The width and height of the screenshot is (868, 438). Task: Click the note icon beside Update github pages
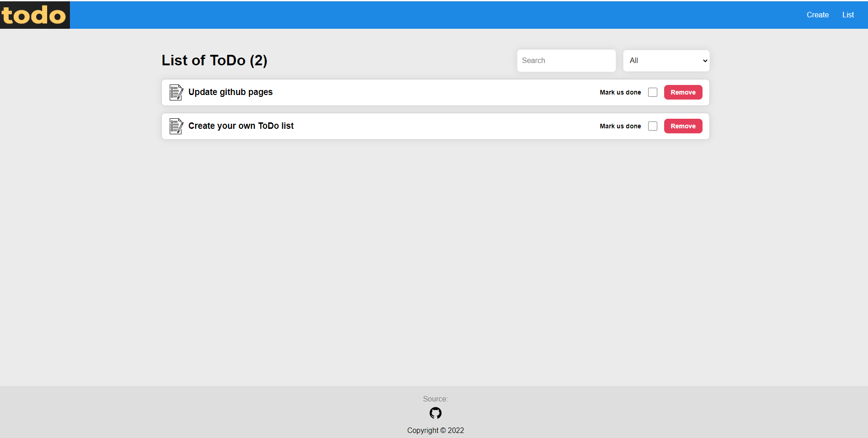(x=176, y=92)
